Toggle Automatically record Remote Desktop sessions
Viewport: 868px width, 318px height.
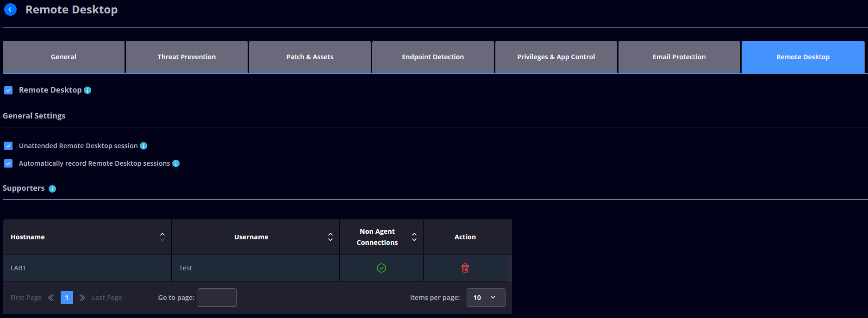click(x=8, y=163)
